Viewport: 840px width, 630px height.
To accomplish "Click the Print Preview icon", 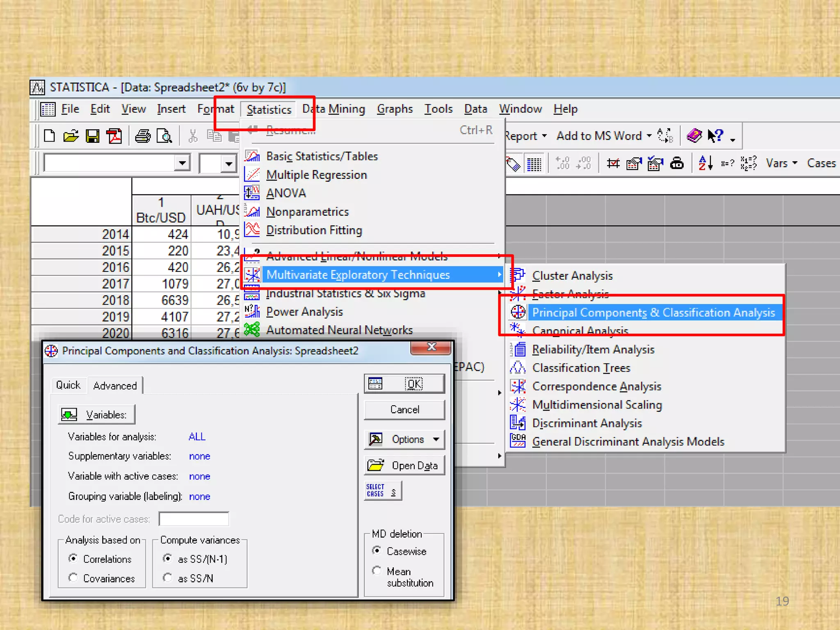I will 164,136.
